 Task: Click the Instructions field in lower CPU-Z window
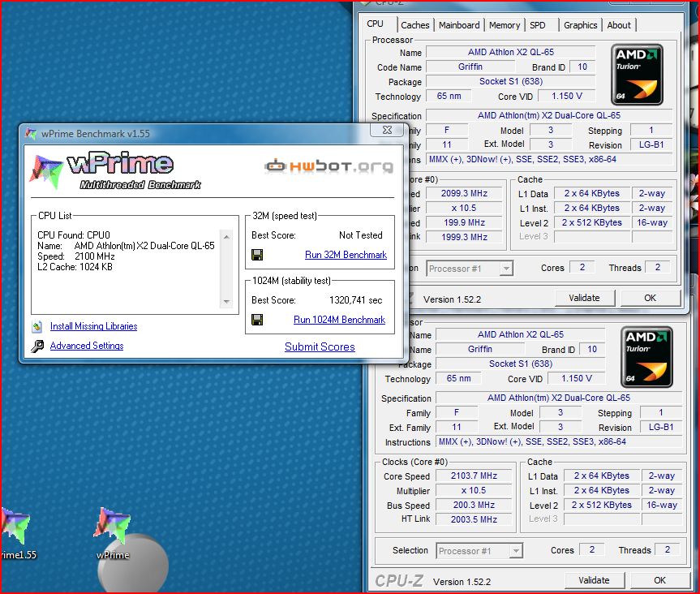click(x=559, y=441)
